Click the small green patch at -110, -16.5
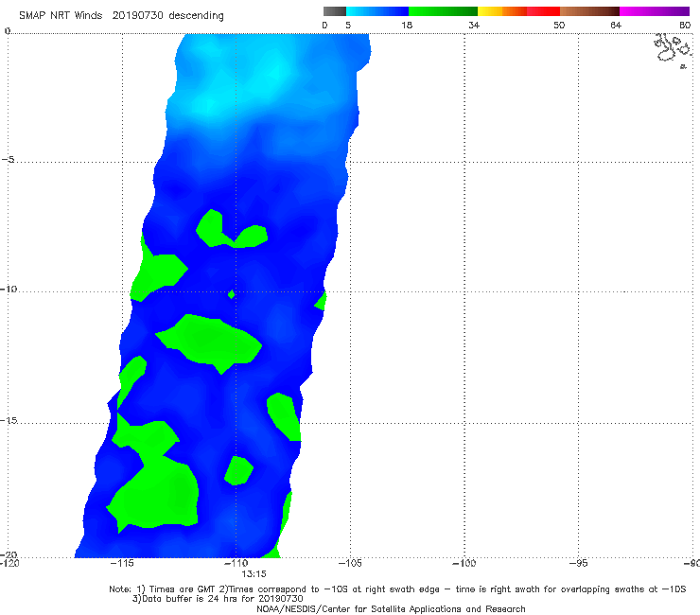The height and width of the screenshot is (615, 700). [238, 471]
